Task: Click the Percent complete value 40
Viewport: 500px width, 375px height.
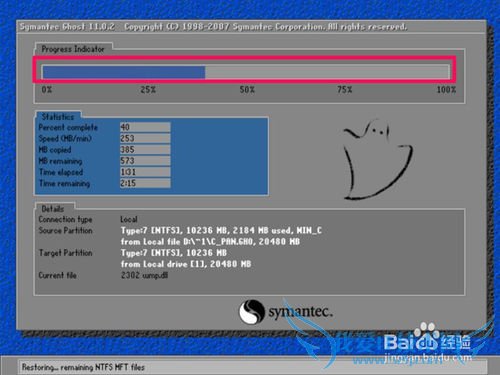Action: click(x=145, y=127)
